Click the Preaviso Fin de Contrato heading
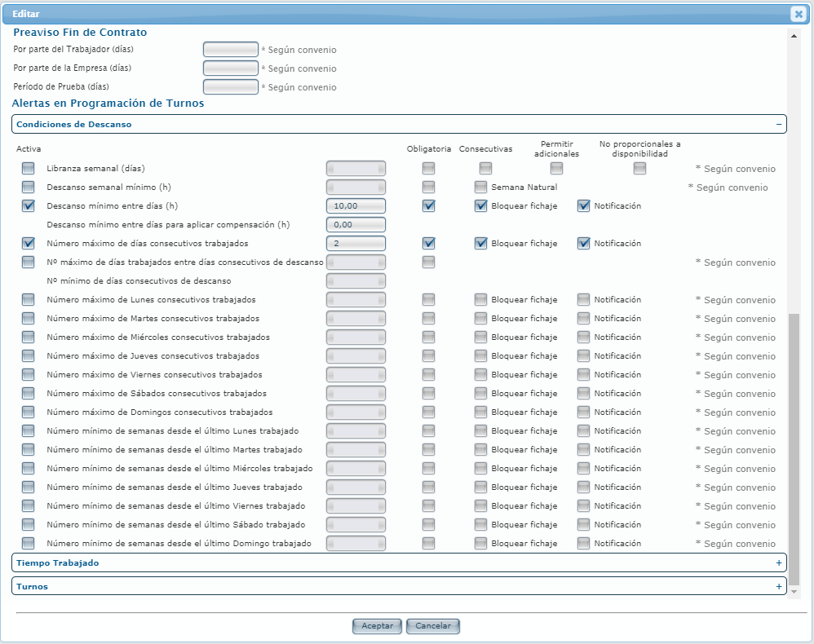814x644 pixels. [x=80, y=32]
